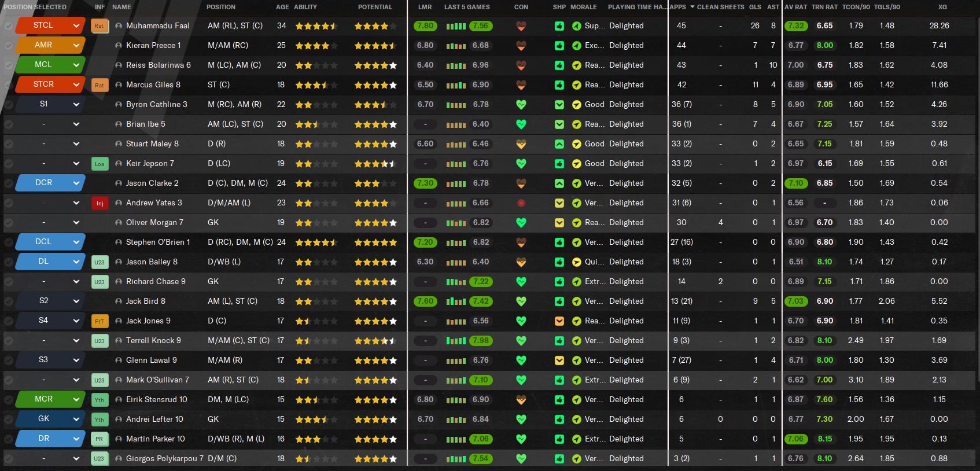Click the green 7.80 LMR pill for Faal

pyautogui.click(x=425, y=26)
